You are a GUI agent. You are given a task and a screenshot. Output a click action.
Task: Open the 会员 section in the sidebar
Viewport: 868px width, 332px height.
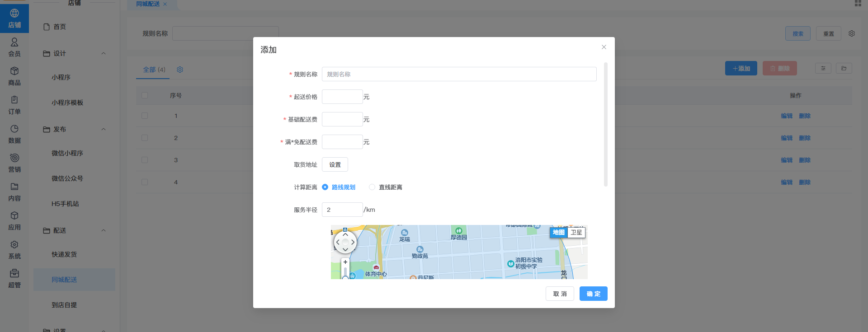click(14, 47)
